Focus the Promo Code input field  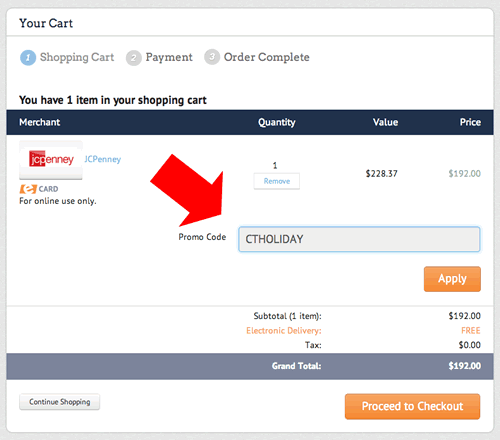pos(359,239)
